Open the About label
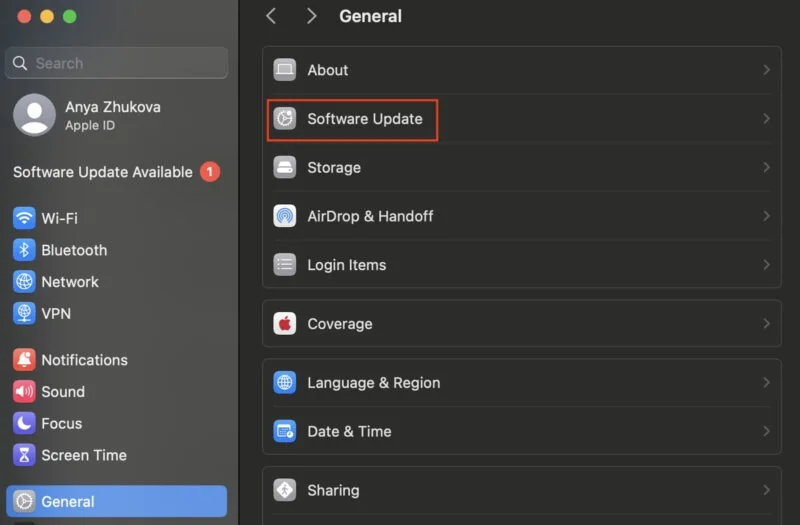This screenshot has width=800, height=525. coord(328,70)
